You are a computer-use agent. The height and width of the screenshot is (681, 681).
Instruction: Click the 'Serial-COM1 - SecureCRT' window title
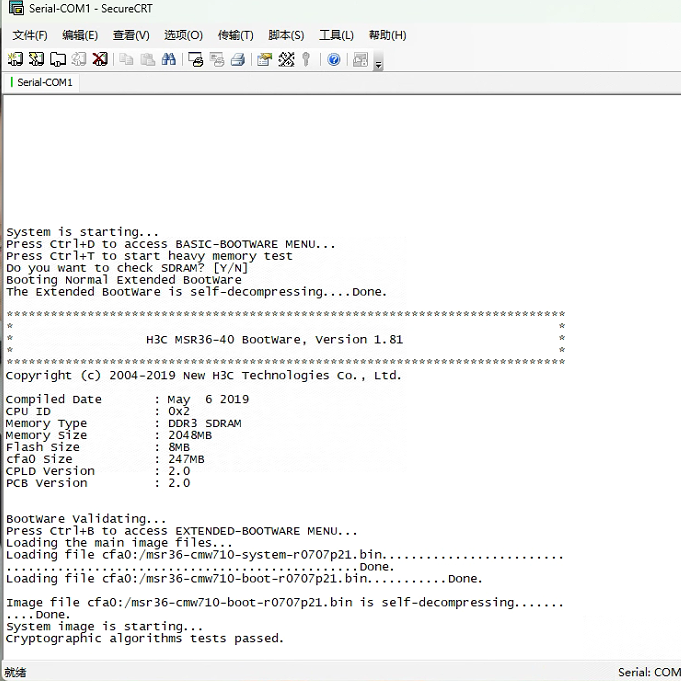pos(91,8)
